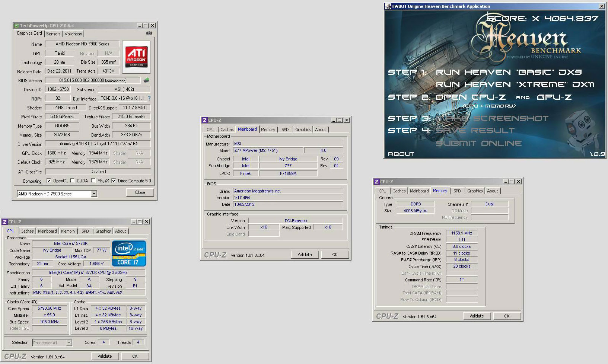
Task: Open About tab in CPU-Z Memory window
Action: point(493,191)
